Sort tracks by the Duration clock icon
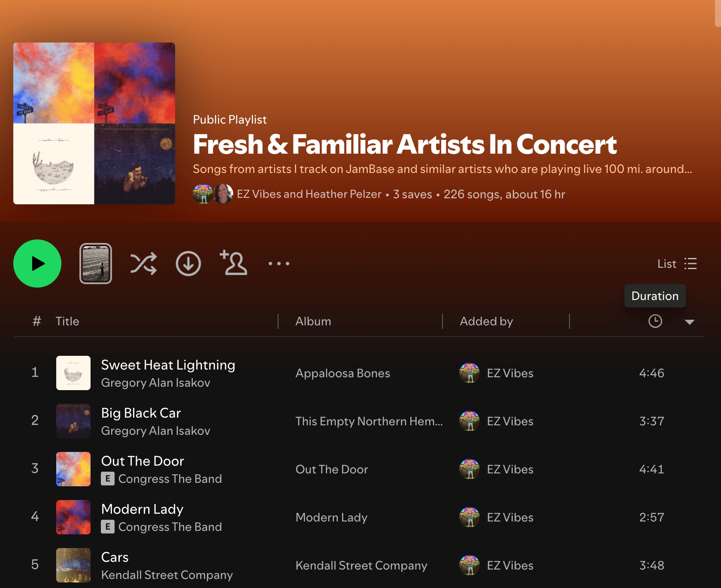Screen dimensions: 721x588 point(655,321)
